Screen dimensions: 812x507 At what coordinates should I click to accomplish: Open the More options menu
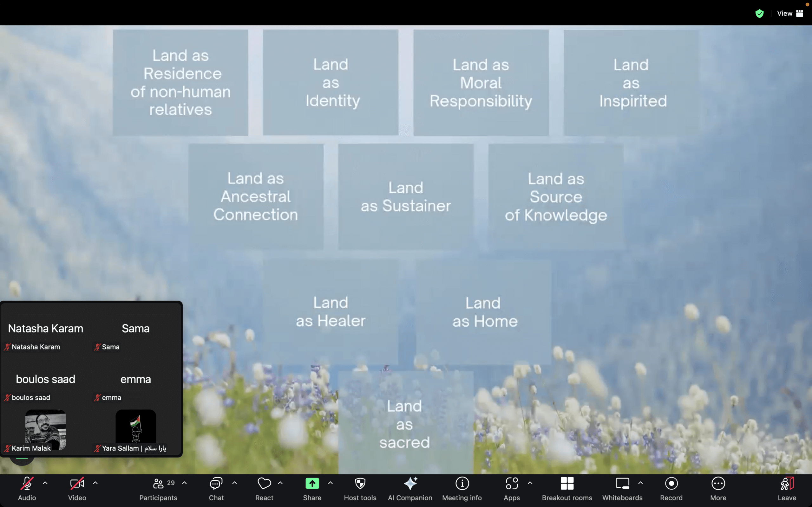click(718, 484)
